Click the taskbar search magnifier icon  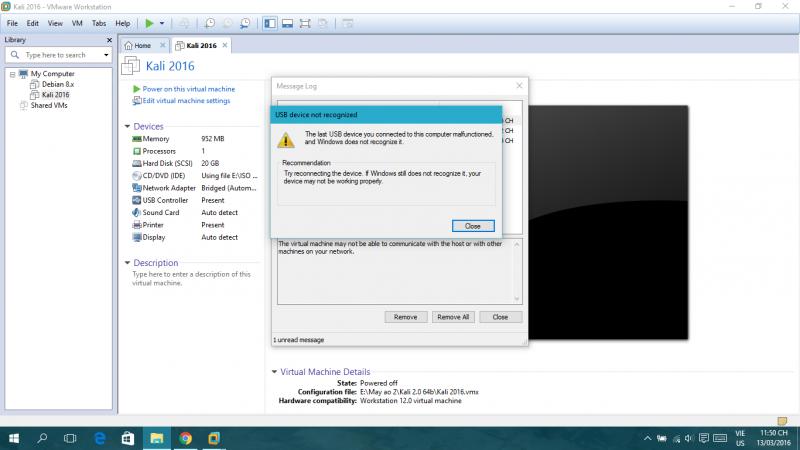(x=42, y=438)
